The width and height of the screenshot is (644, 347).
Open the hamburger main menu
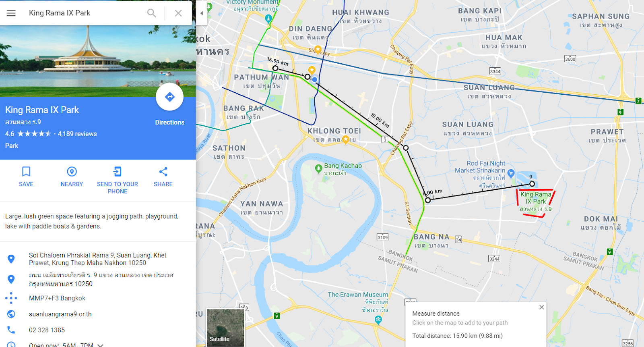pyautogui.click(x=11, y=13)
